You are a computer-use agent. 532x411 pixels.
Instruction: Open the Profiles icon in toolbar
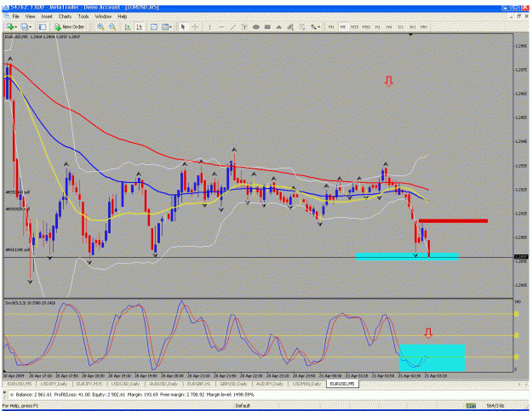[x=24, y=26]
